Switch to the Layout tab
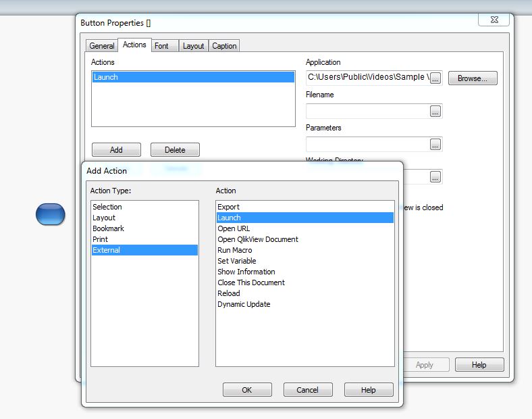This screenshot has width=532, height=419. pos(193,46)
